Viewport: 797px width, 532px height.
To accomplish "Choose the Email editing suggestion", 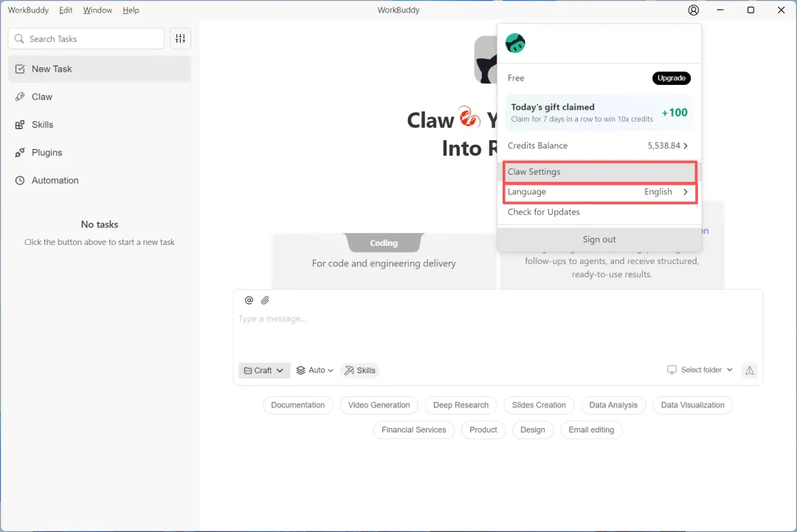I will (x=591, y=430).
